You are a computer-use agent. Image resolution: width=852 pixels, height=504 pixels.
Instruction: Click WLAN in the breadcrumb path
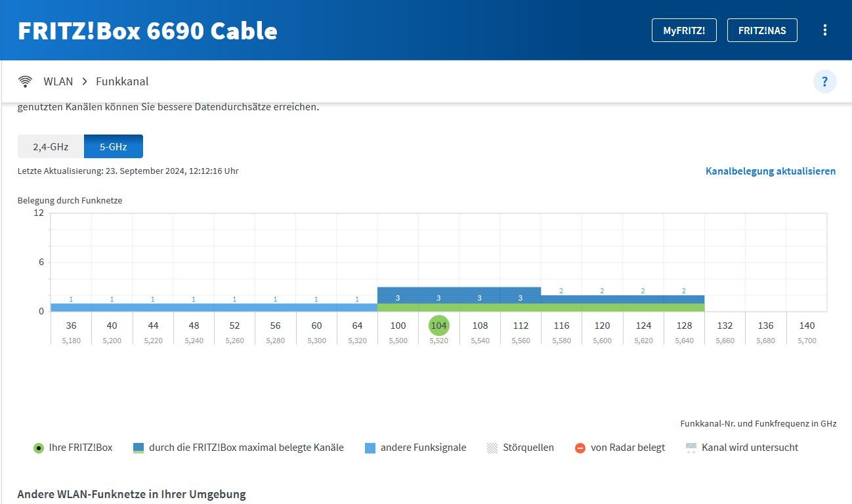58,81
